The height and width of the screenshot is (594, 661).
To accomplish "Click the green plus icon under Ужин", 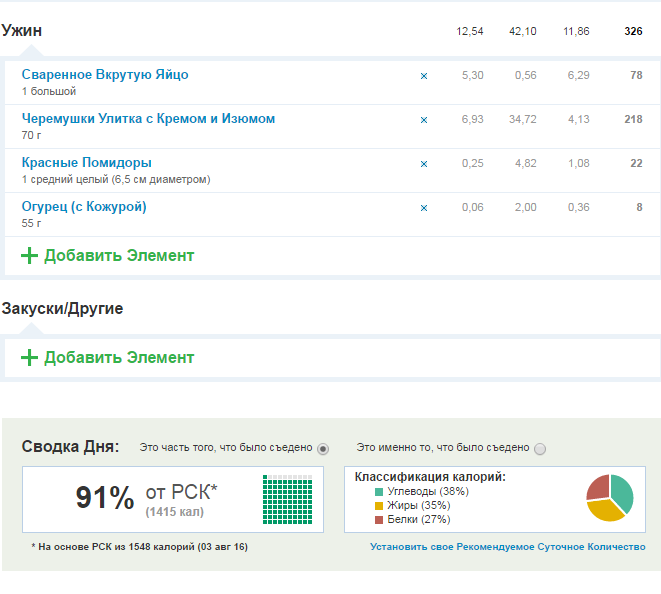I will pos(29,256).
